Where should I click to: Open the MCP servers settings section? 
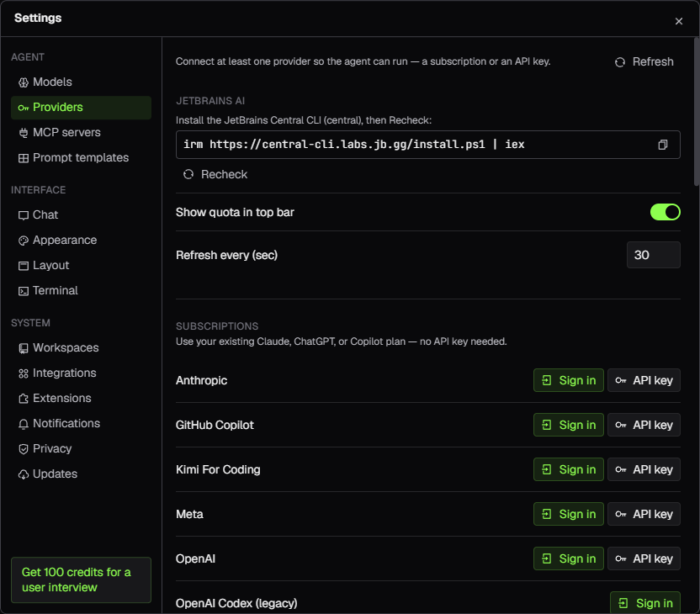tap(81, 133)
